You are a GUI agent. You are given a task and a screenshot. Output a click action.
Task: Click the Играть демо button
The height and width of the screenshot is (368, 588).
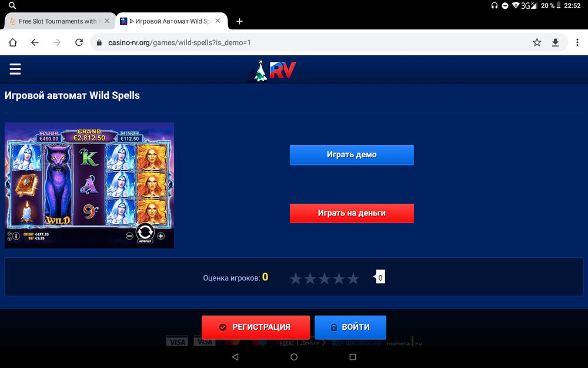coord(352,155)
